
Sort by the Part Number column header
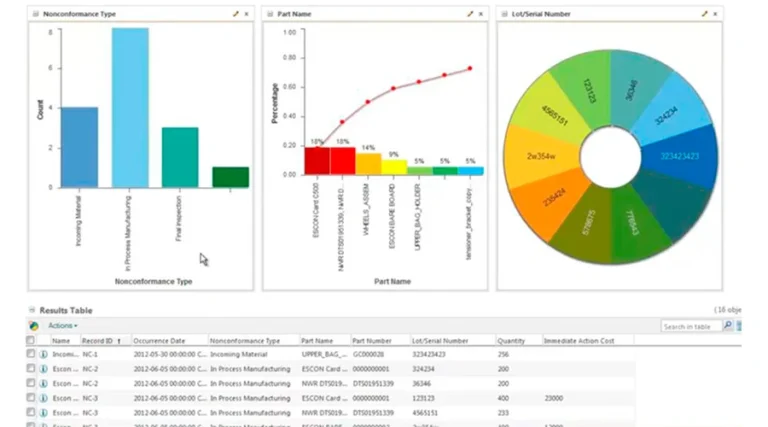tap(372, 341)
